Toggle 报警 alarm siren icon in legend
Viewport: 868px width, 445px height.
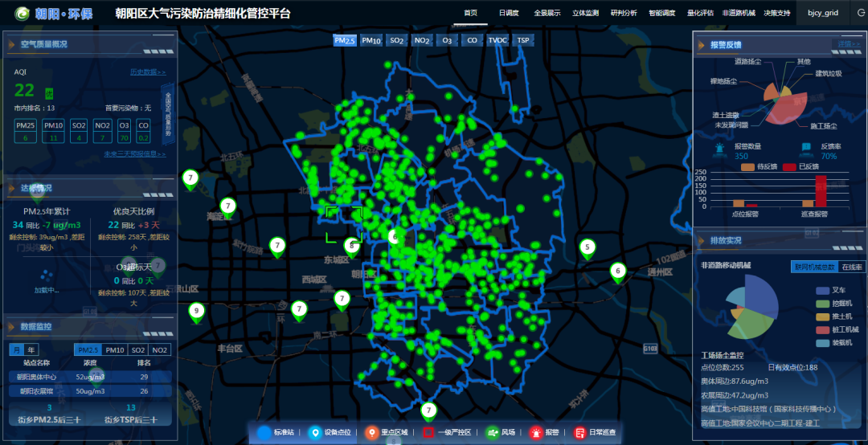tap(536, 432)
